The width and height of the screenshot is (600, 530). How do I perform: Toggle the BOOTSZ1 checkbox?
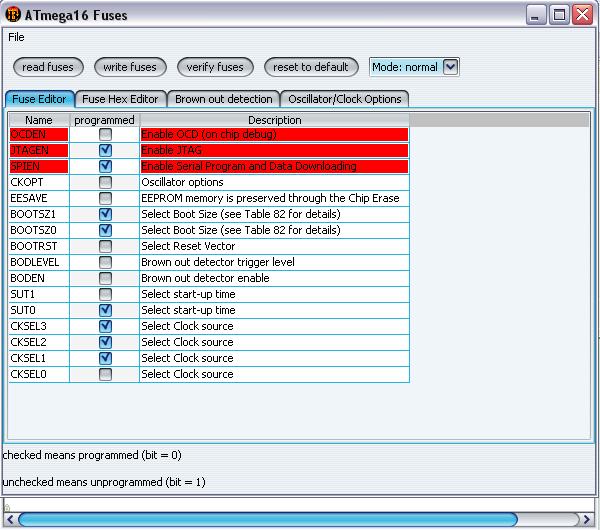pyautogui.click(x=105, y=214)
